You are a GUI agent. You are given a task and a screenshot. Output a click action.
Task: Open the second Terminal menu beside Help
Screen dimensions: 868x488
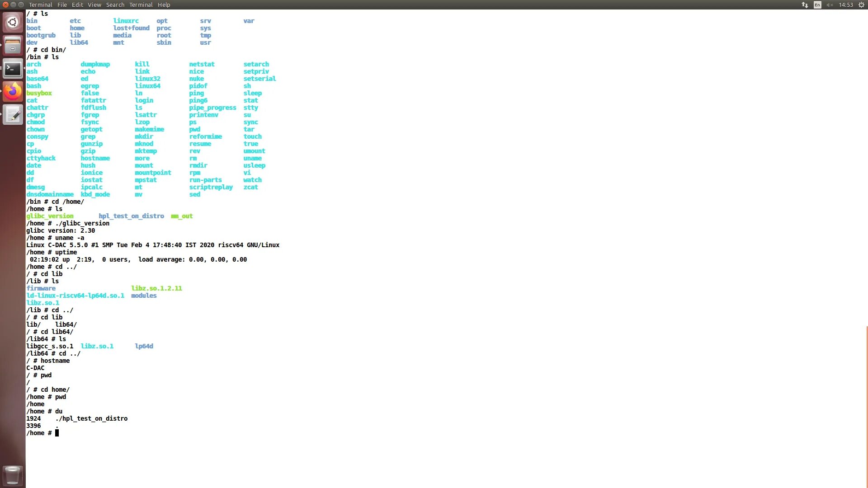pos(141,5)
